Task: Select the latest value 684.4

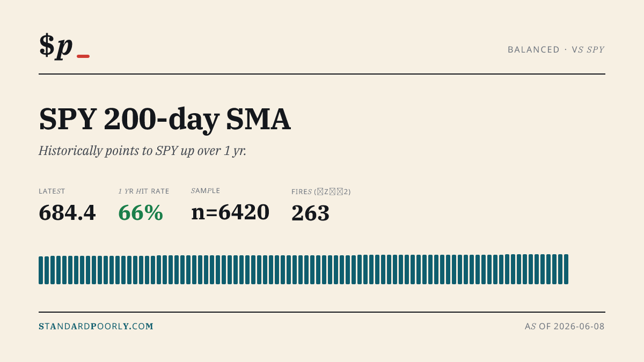Action: pos(67,213)
